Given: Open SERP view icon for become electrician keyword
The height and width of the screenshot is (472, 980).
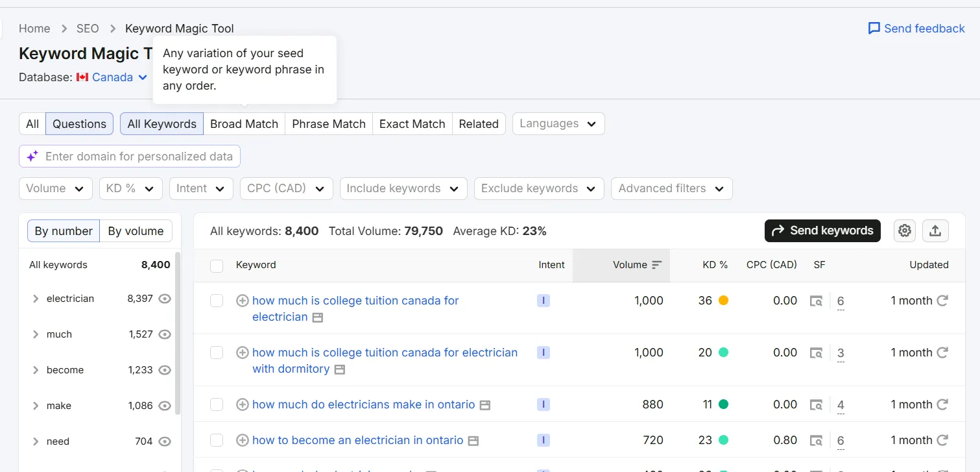Looking at the screenshot, I should click(x=473, y=441).
